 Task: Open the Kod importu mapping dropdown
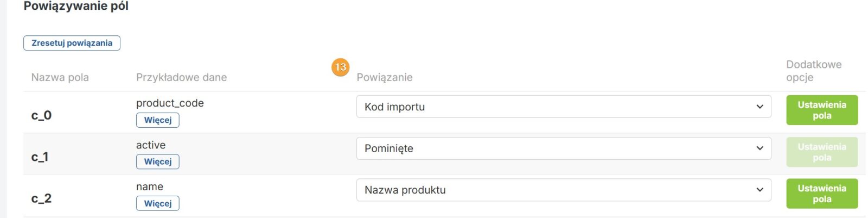point(563,107)
